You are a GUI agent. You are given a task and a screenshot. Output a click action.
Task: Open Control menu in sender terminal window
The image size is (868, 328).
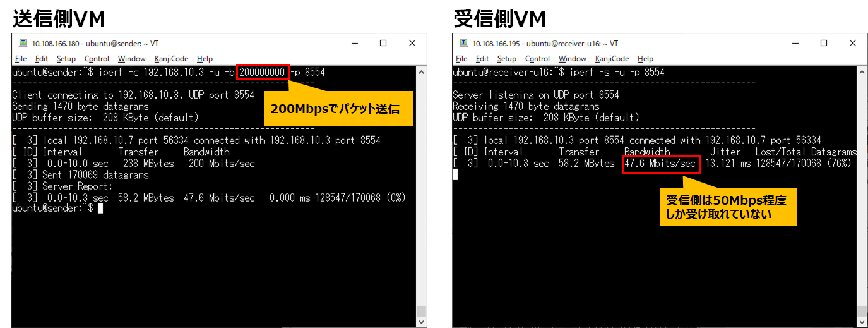point(97,59)
